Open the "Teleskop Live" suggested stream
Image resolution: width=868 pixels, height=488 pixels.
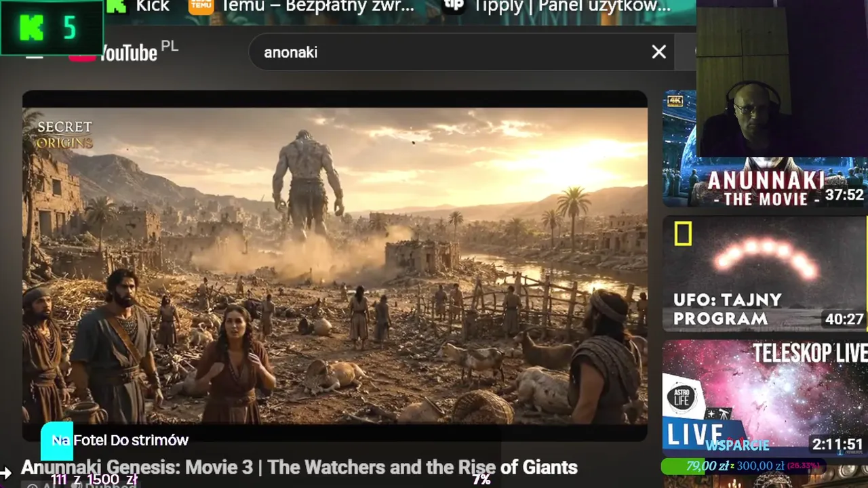[765, 398]
